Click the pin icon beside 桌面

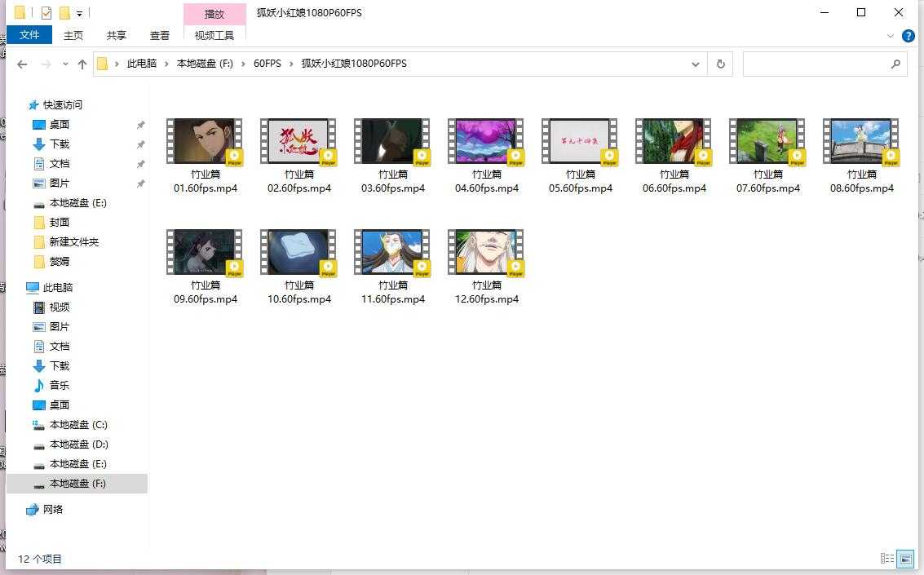pyautogui.click(x=140, y=125)
